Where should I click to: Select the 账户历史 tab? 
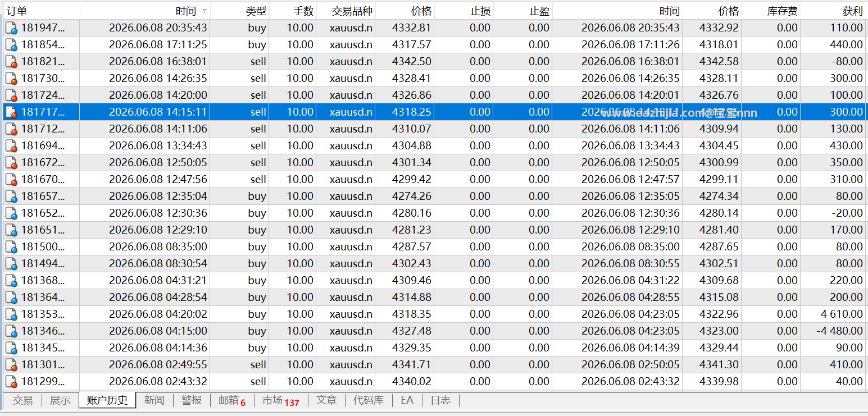pos(107,400)
